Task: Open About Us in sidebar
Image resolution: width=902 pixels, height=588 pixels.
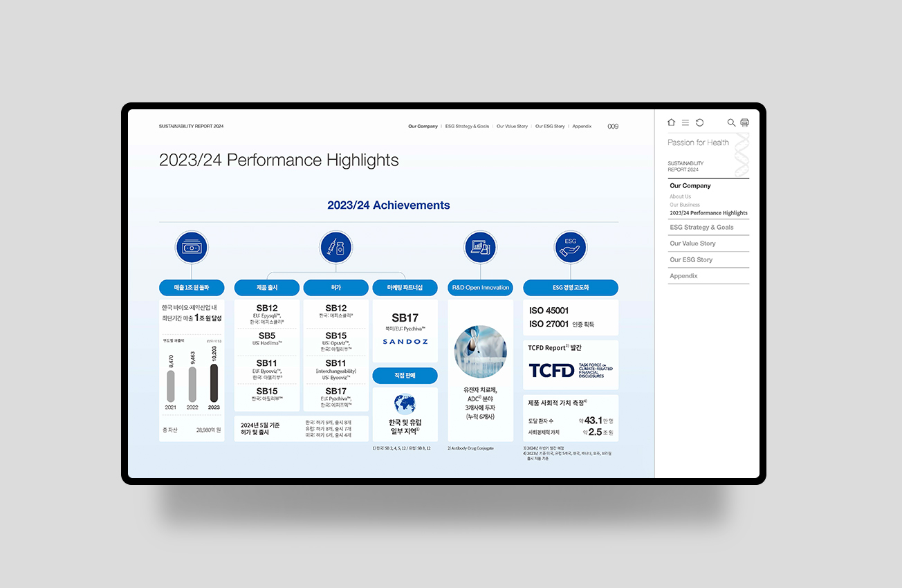Action: (680, 196)
